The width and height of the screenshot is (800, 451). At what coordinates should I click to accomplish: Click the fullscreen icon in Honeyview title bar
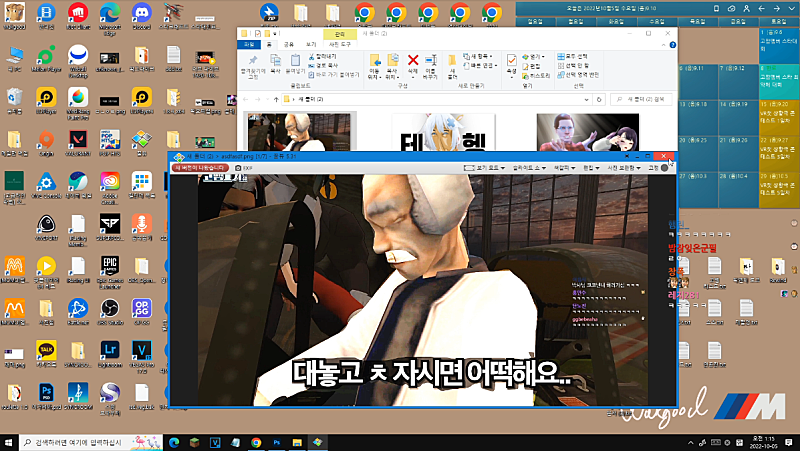(x=627, y=156)
